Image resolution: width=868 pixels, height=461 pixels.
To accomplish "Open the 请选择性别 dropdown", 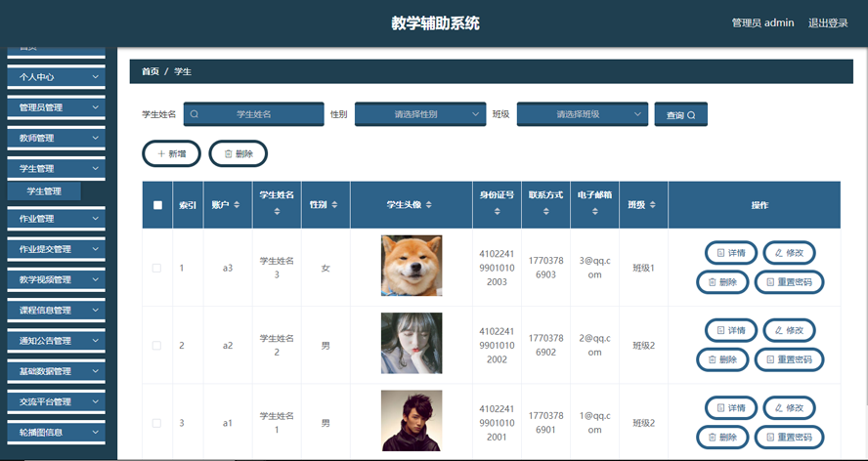I will point(420,114).
